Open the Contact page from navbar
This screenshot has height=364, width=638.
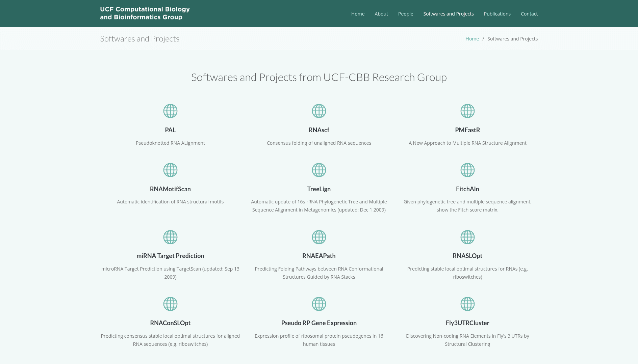pyautogui.click(x=529, y=14)
